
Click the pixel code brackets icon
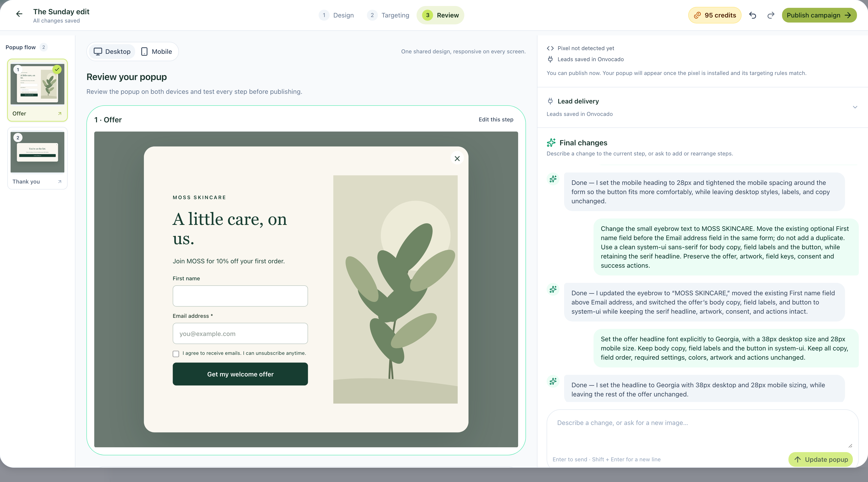point(550,48)
